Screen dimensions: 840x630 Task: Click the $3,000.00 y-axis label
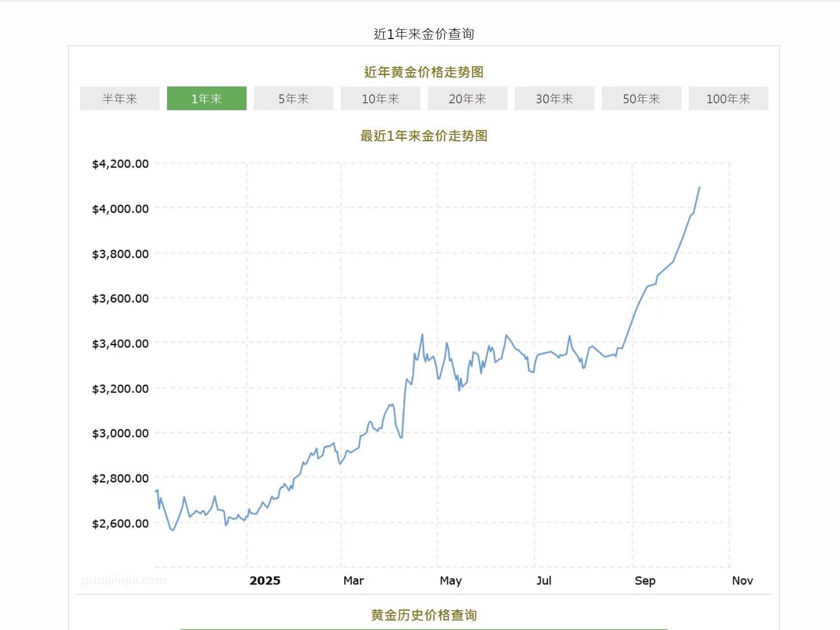point(120,433)
